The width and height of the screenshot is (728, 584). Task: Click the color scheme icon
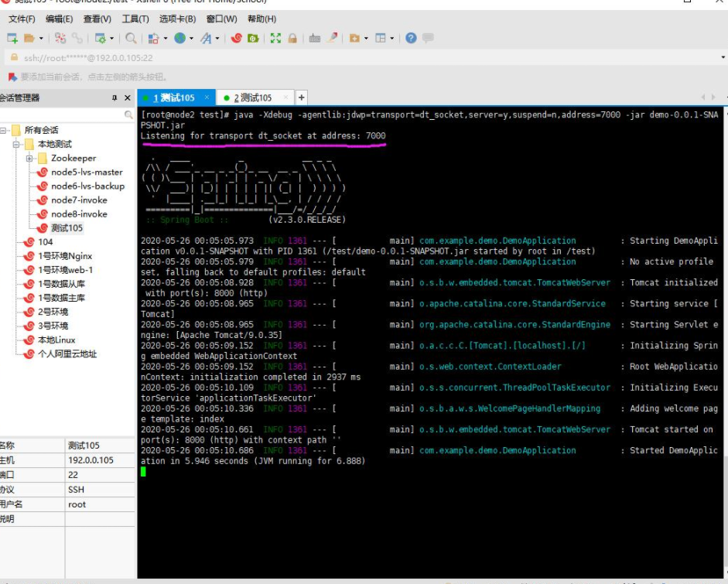tap(154, 38)
